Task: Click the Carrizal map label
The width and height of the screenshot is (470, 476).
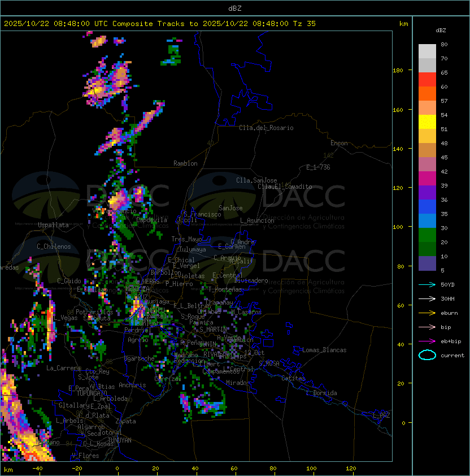Action: point(168,379)
